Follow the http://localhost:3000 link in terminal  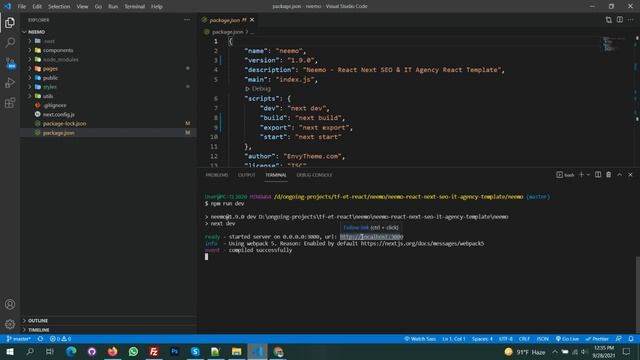tap(371, 237)
